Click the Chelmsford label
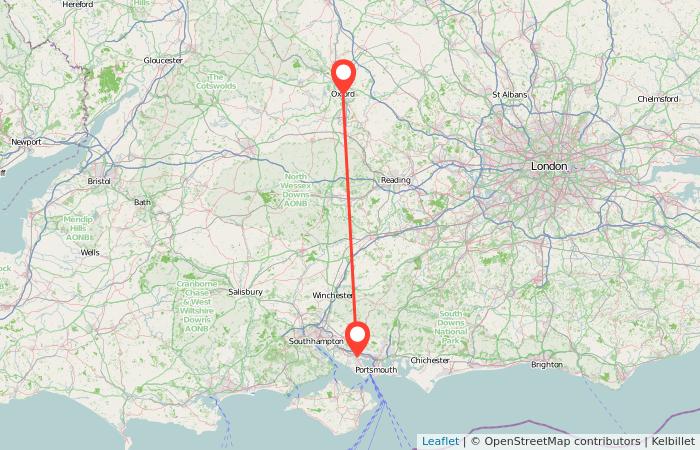Screen dimensions: 700x450 658,99
